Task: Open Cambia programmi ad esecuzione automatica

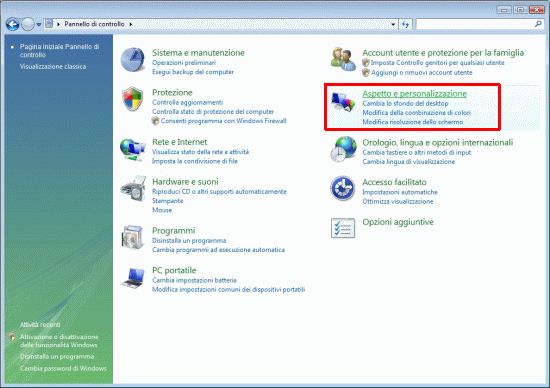Action: pyautogui.click(x=218, y=250)
